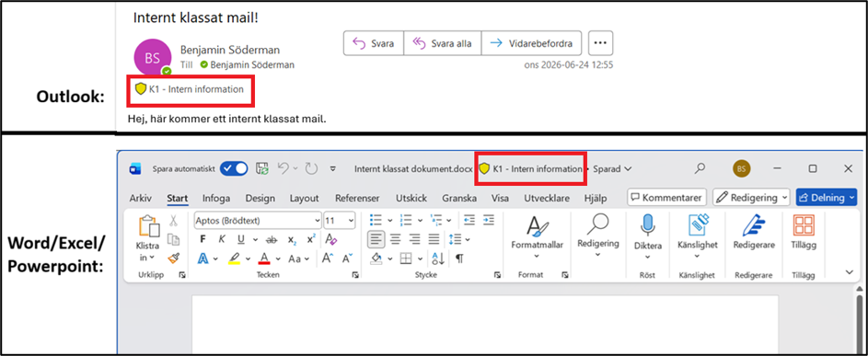The height and width of the screenshot is (356, 868).
Task: Toggle the Spara automatiskt switch
Action: click(234, 168)
